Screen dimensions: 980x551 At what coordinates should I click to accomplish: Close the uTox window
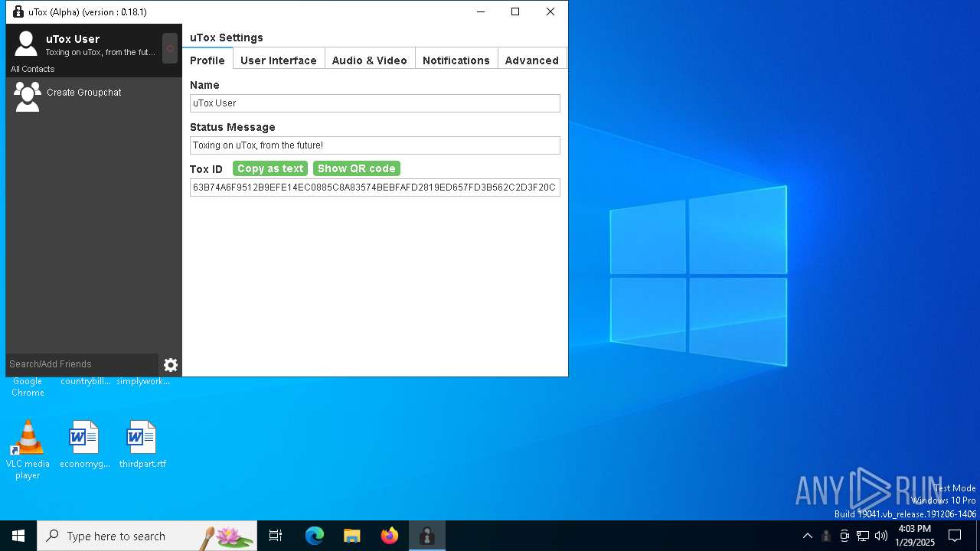click(550, 11)
